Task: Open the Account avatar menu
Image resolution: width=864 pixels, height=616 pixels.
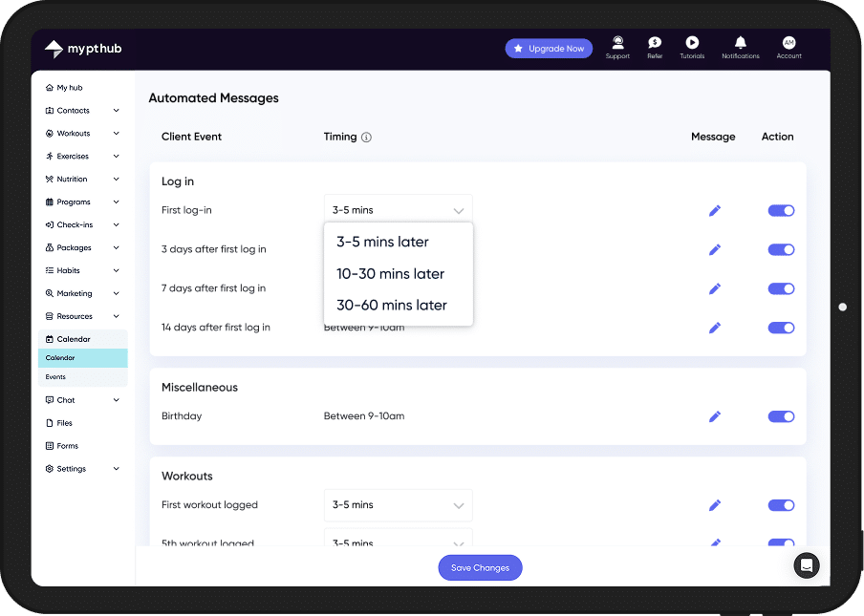Action: point(788,43)
